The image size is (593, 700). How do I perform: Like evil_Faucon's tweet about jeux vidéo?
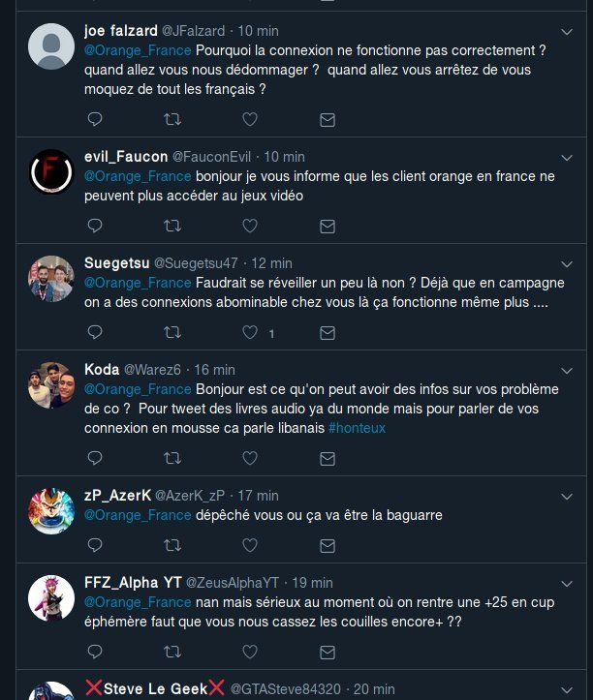tap(250, 226)
